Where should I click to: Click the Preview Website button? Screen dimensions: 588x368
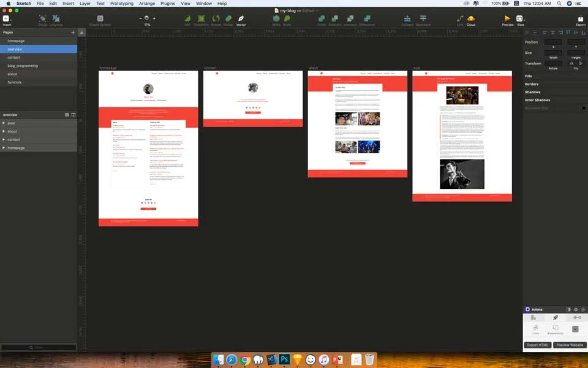tap(570, 345)
